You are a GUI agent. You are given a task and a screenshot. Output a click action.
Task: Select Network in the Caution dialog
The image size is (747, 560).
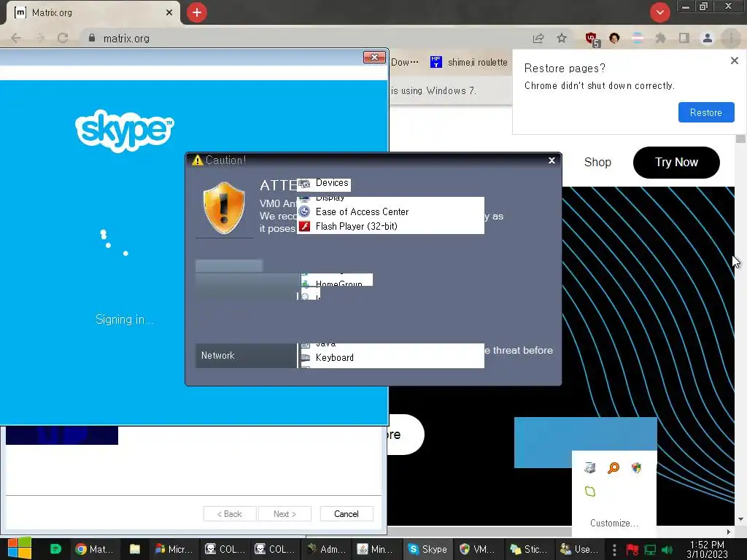point(246,355)
